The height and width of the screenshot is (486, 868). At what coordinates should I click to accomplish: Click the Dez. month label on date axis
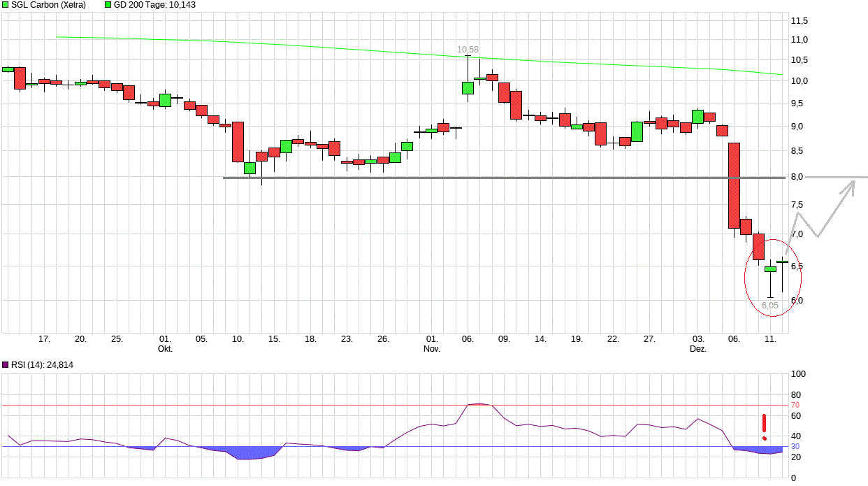[698, 348]
